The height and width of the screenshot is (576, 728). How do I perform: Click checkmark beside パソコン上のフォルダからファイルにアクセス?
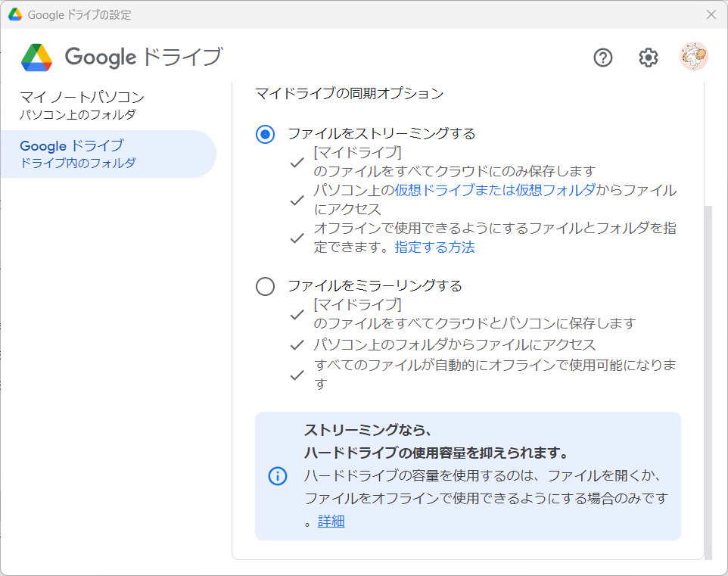(x=297, y=344)
